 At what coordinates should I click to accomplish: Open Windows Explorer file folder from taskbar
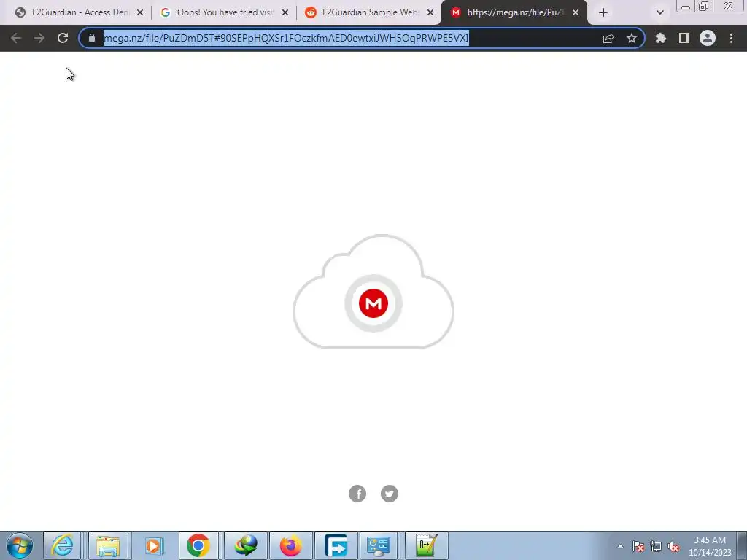108,545
